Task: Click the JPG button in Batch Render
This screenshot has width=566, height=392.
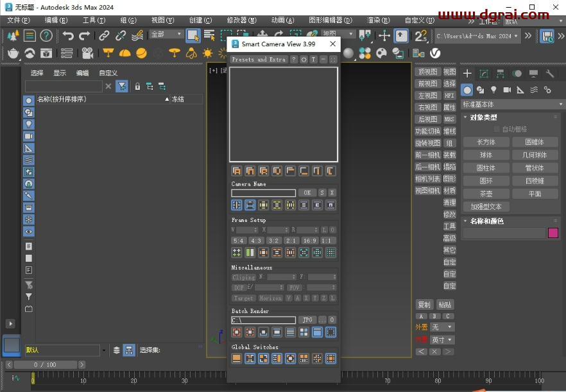Action: 307,320
